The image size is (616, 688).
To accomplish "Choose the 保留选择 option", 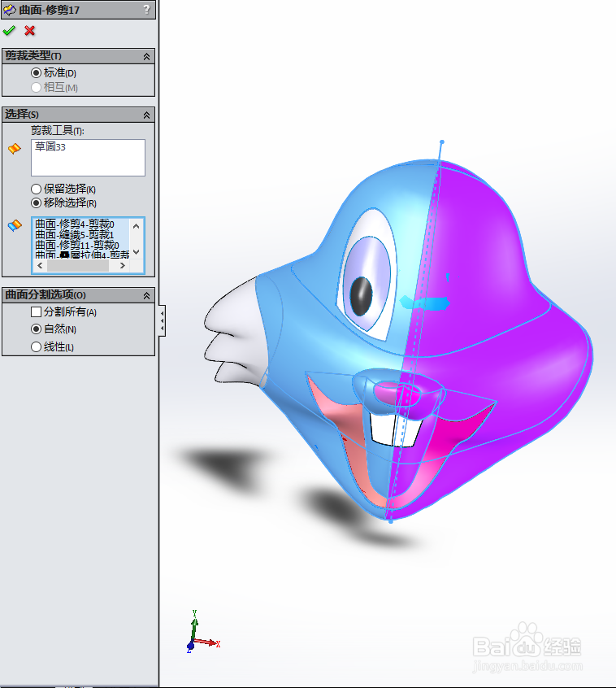I will pyautogui.click(x=37, y=189).
